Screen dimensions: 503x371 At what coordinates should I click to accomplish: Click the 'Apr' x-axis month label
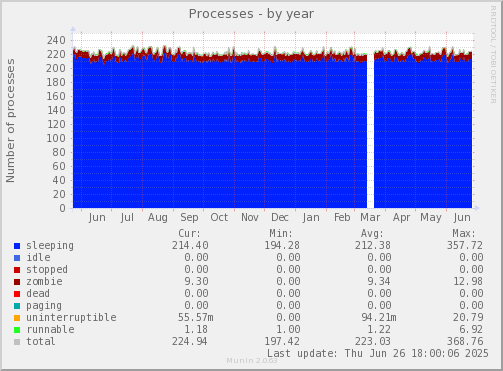pos(401,218)
